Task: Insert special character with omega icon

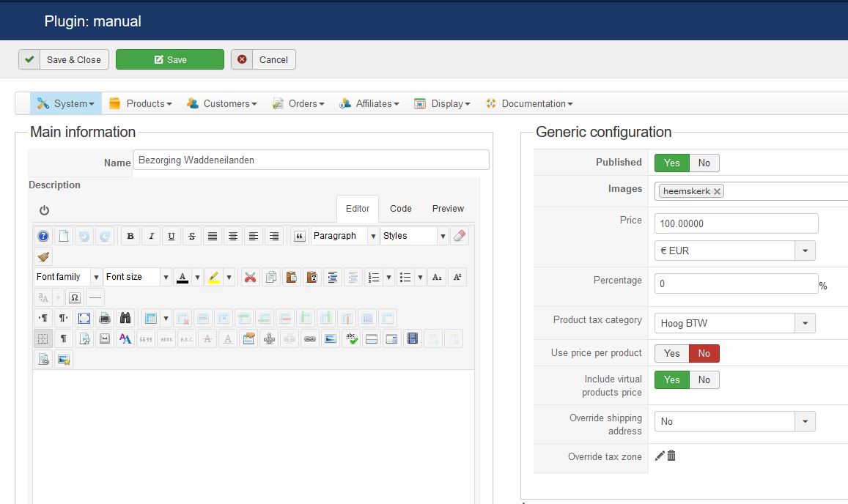Action: coord(75,297)
